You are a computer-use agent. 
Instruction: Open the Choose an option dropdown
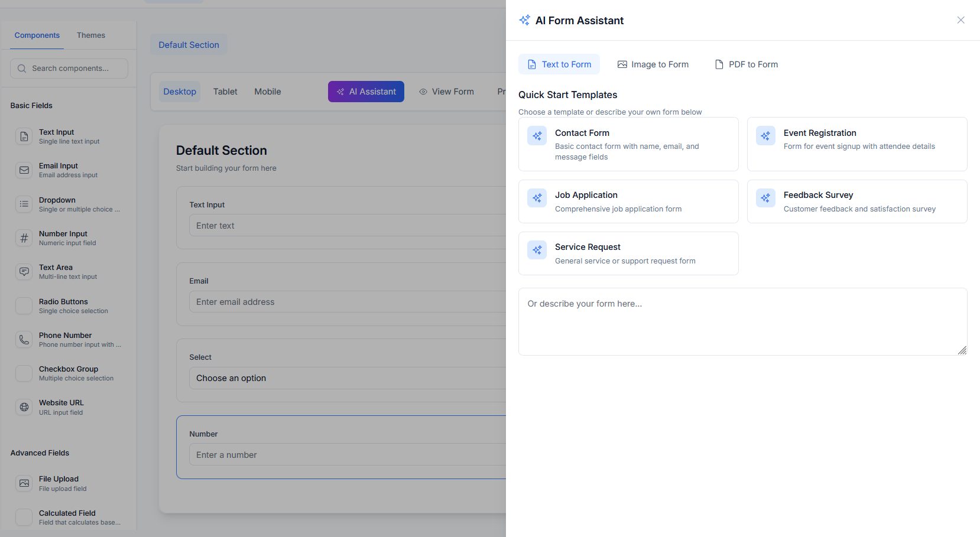[x=349, y=378]
